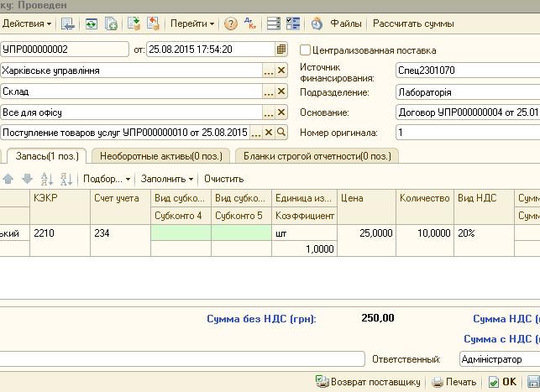The width and height of the screenshot is (540, 392).
Task: Open the Файлы toolbar button
Action: tap(346, 24)
